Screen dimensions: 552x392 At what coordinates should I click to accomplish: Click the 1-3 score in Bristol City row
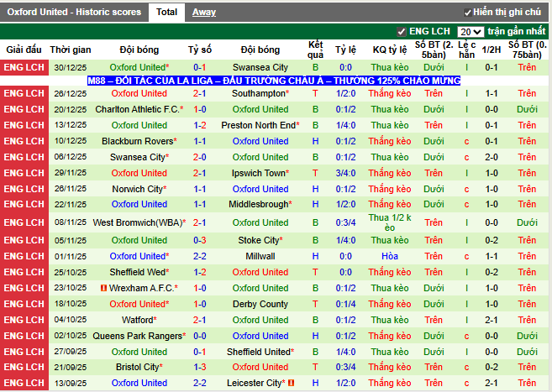click(200, 367)
